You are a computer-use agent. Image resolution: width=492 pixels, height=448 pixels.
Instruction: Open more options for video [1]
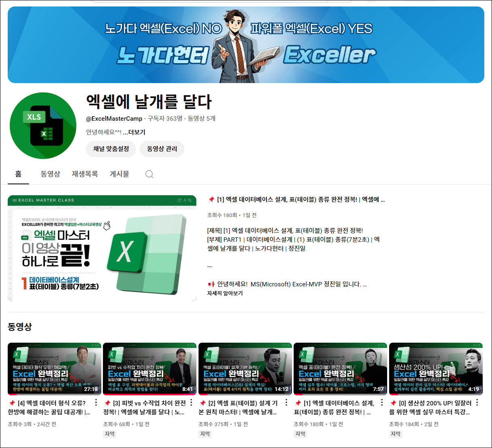point(381,403)
